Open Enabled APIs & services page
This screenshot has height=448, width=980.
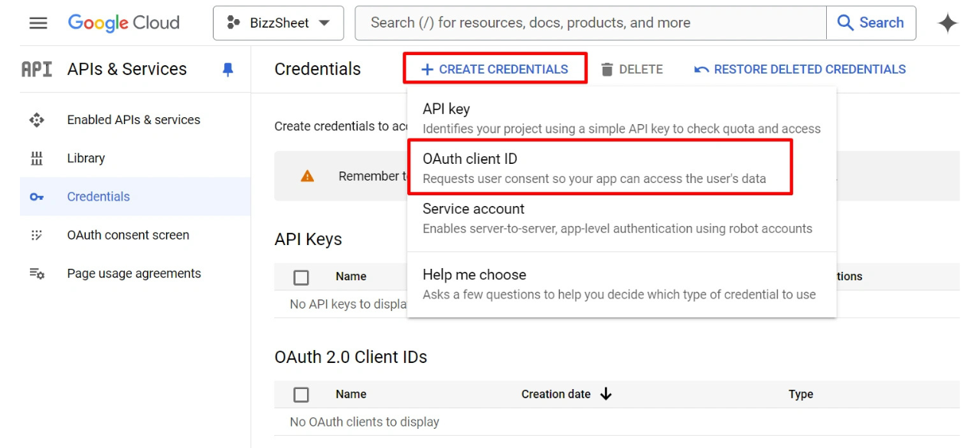click(134, 119)
